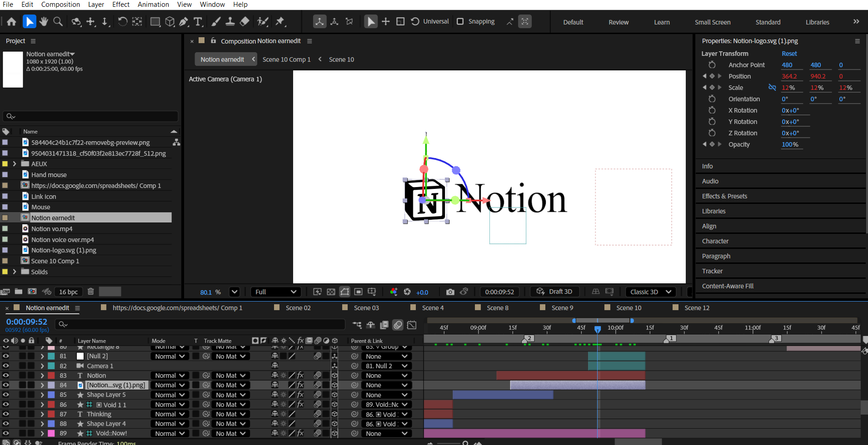This screenshot has width=868, height=445.
Task: Expand the AEUX folder
Action: pyautogui.click(x=15, y=164)
